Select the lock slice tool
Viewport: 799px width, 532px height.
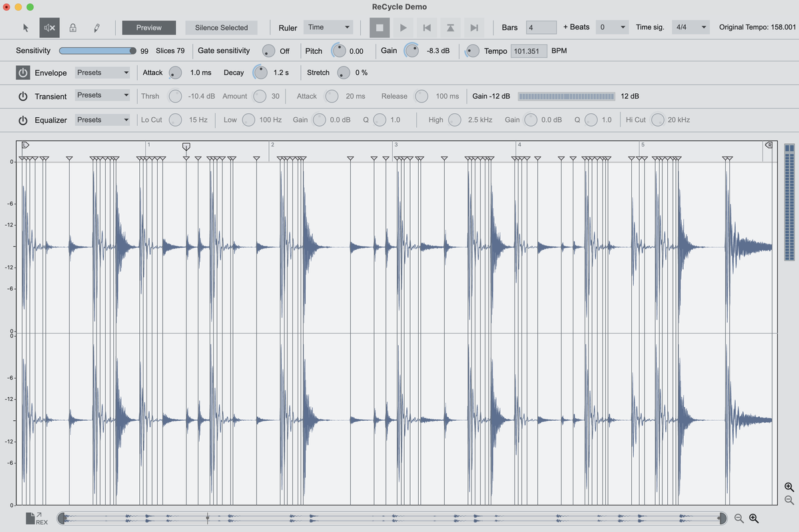coord(73,27)
